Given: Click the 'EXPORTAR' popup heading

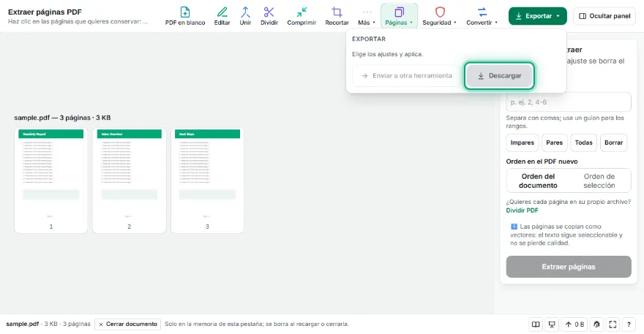Looking at the screenshot, I should [x=368, y=39].
